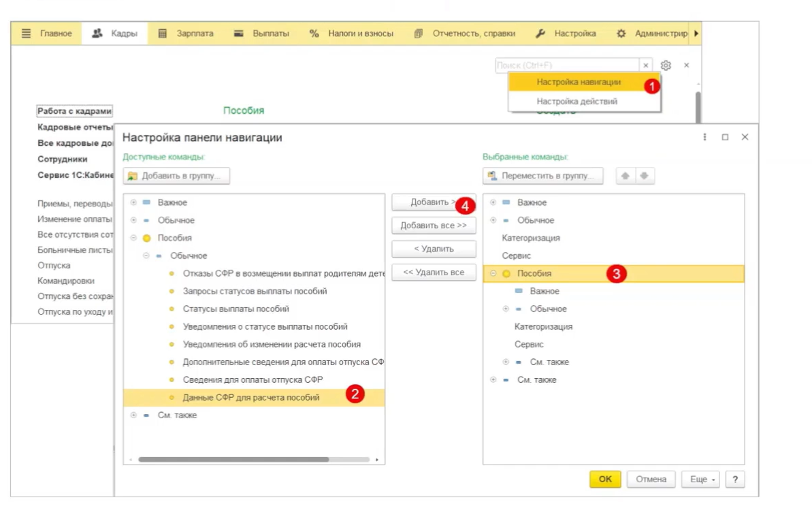Collapse Обычное under Пособия in available commands

point(146,255)
